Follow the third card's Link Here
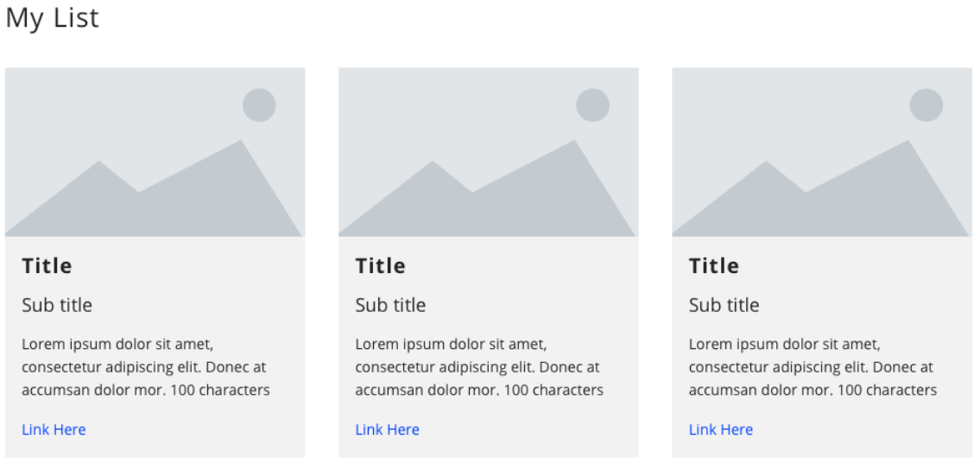Screen dimensions: 980x464 (x=720, y=429)
